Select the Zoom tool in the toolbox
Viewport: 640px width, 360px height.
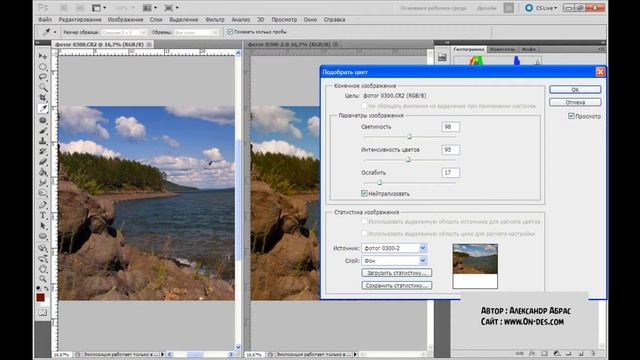pyautogui.click(x=42, y=279)
